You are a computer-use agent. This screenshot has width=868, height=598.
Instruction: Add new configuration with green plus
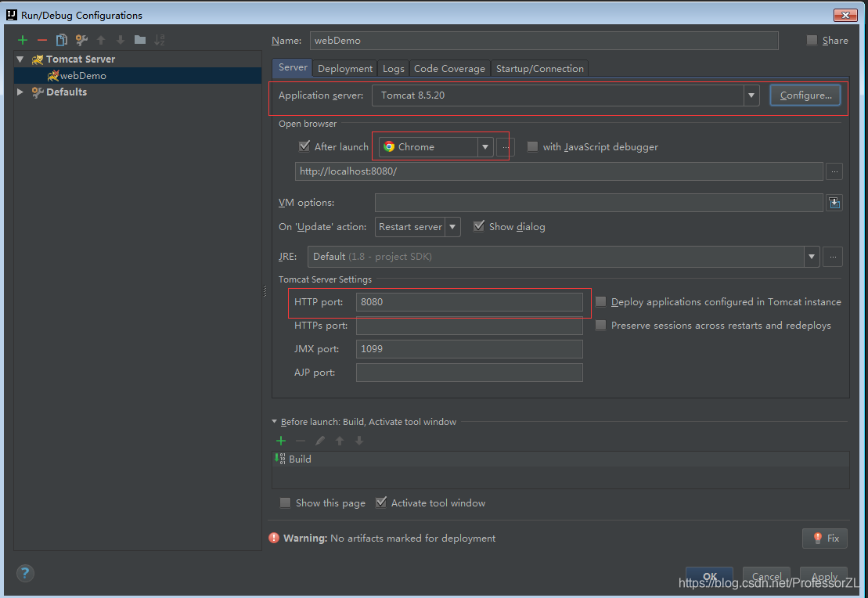pyautogui.click(x=23, y=40)
